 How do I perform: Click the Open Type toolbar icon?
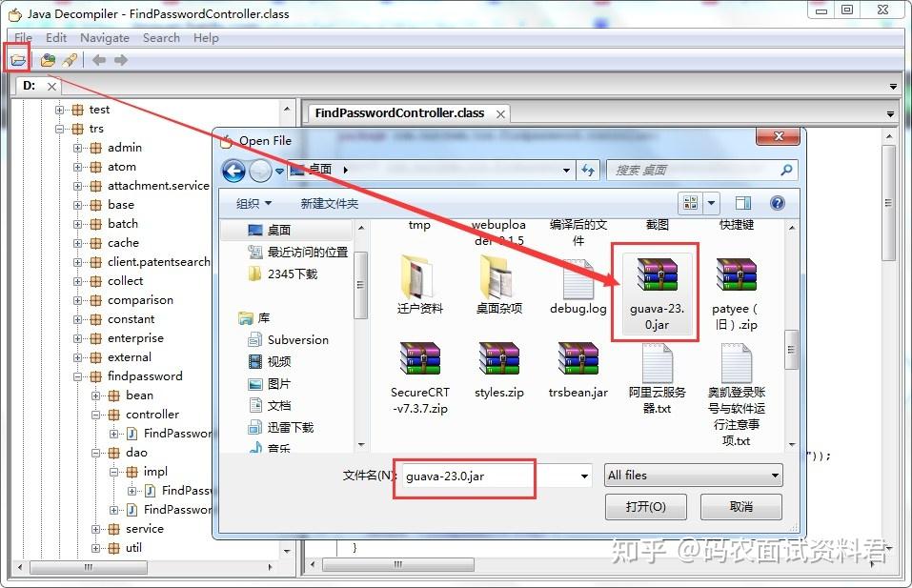click(48, 59)
